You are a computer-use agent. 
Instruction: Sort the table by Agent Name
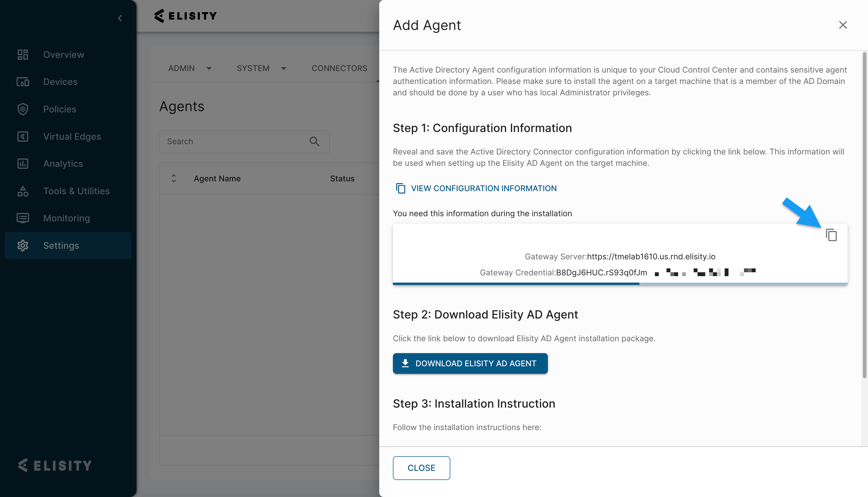click(x=173, y=178)
